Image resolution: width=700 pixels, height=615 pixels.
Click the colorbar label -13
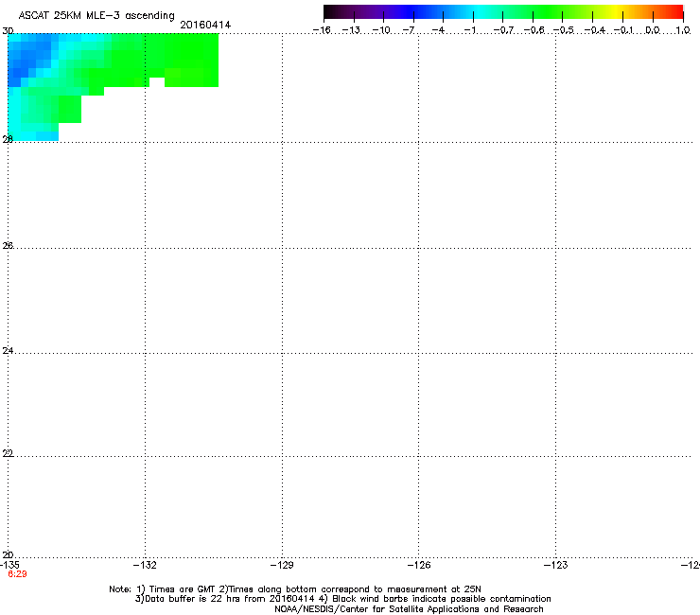351,30
